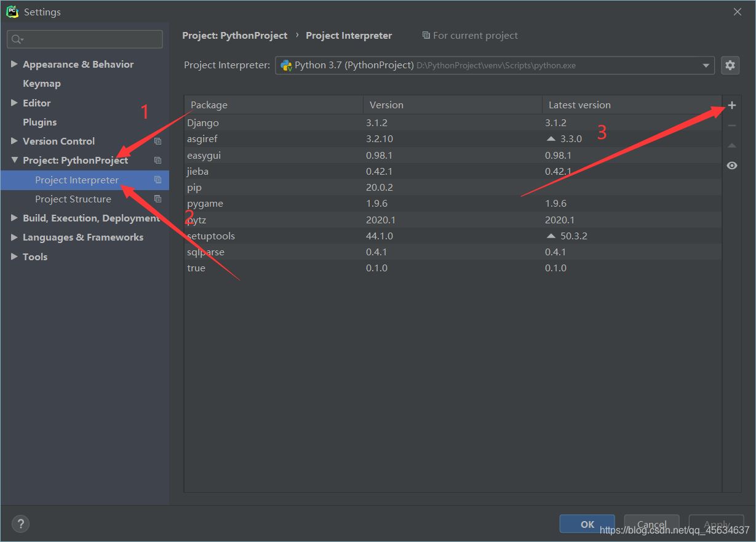Expand the Build, Execution, Deployment section

click(x=14, y=218)
